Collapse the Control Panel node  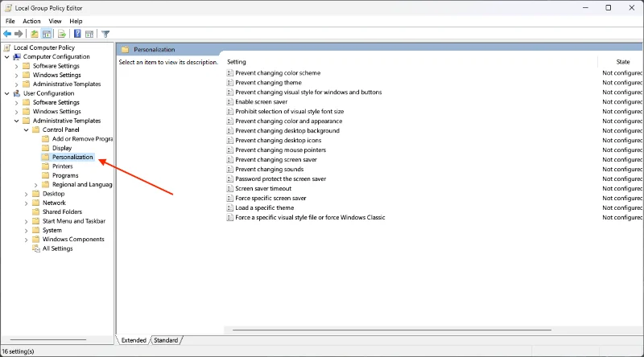click(27, 129)
